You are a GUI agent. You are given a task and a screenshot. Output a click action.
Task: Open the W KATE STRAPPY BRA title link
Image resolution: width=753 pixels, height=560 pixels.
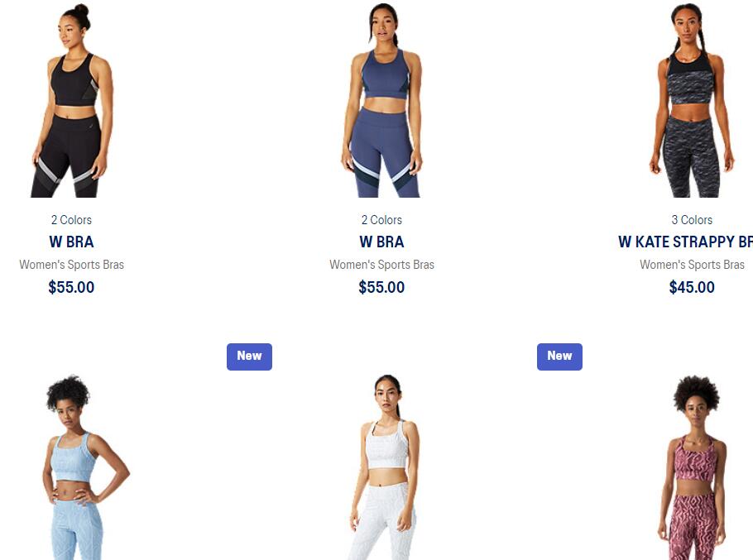[685, 242]
